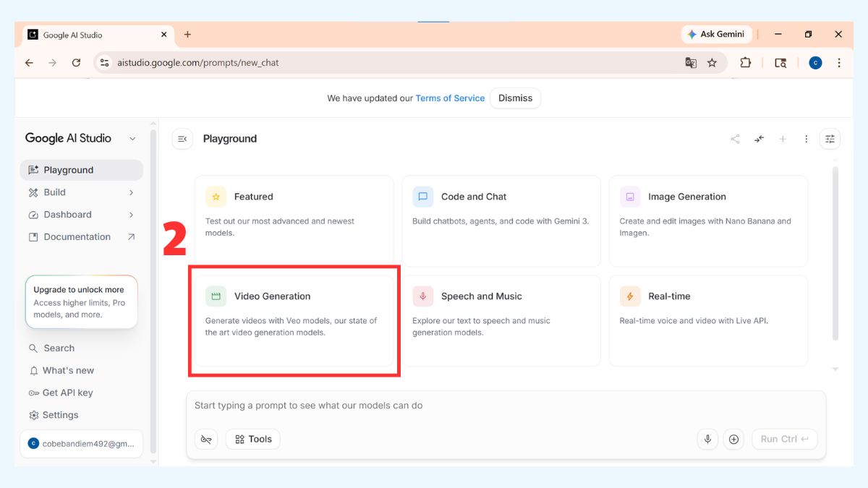
Task: Click the scroll down arrow of content scrollbar
Action: [835, 369]
